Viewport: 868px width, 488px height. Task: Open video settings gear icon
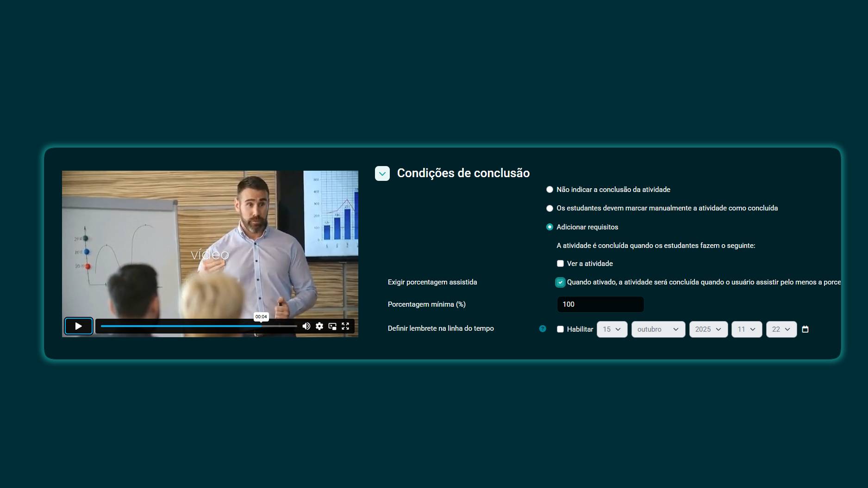(x=319, y=326)
